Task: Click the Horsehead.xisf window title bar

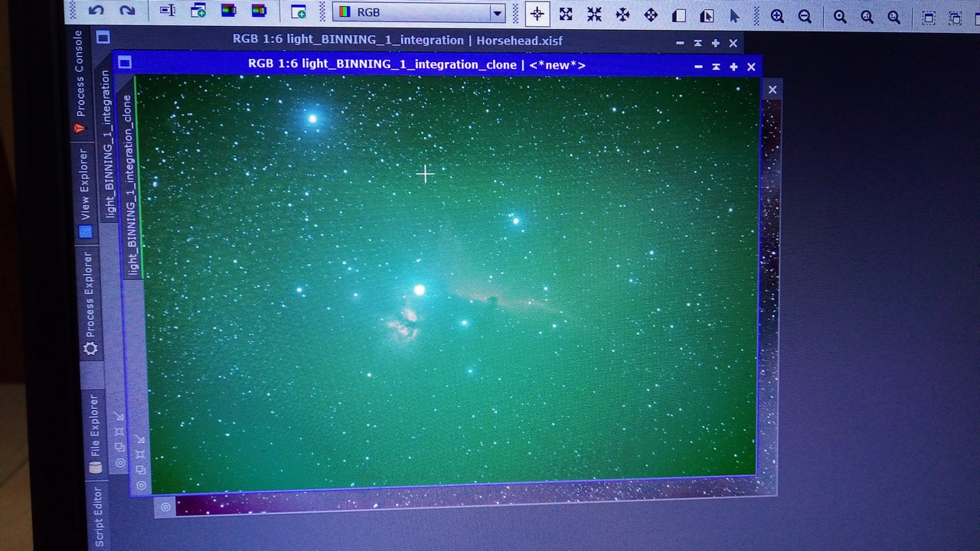Action: point(398,41)
